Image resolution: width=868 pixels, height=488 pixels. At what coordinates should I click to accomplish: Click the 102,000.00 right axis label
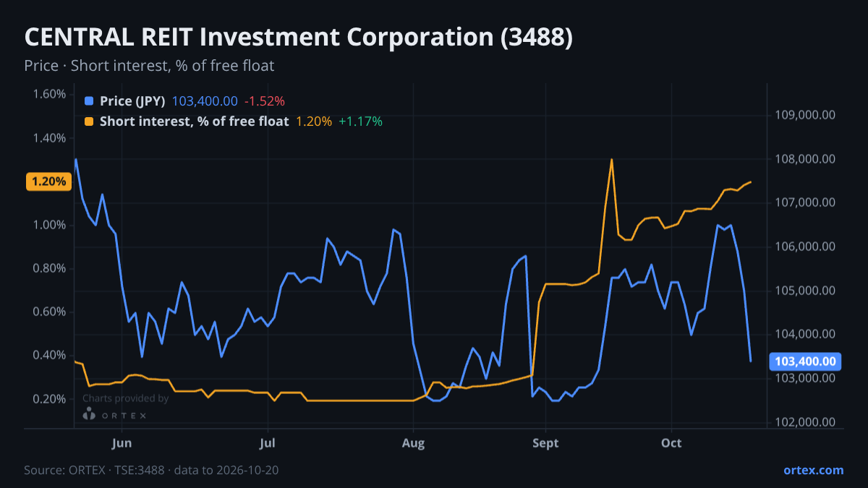point(805,422)
